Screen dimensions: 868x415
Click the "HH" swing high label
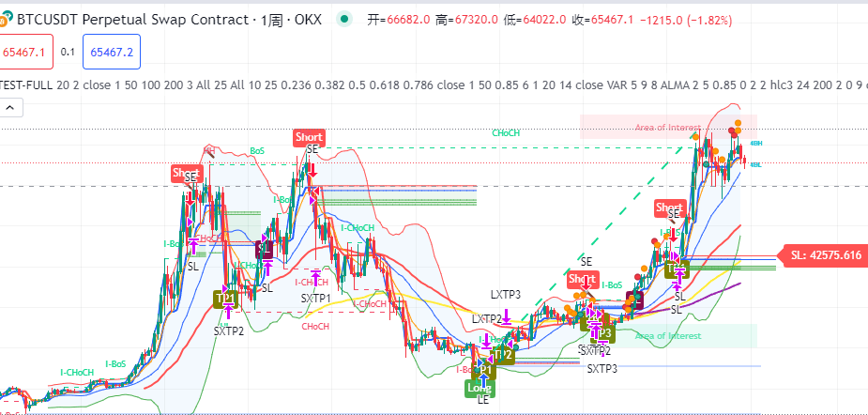click(x=209, y=150)
